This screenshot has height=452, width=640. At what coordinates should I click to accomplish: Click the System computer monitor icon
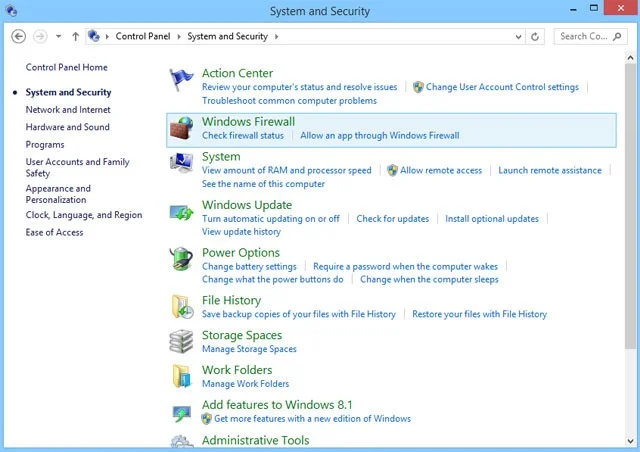tap(181, 163)
